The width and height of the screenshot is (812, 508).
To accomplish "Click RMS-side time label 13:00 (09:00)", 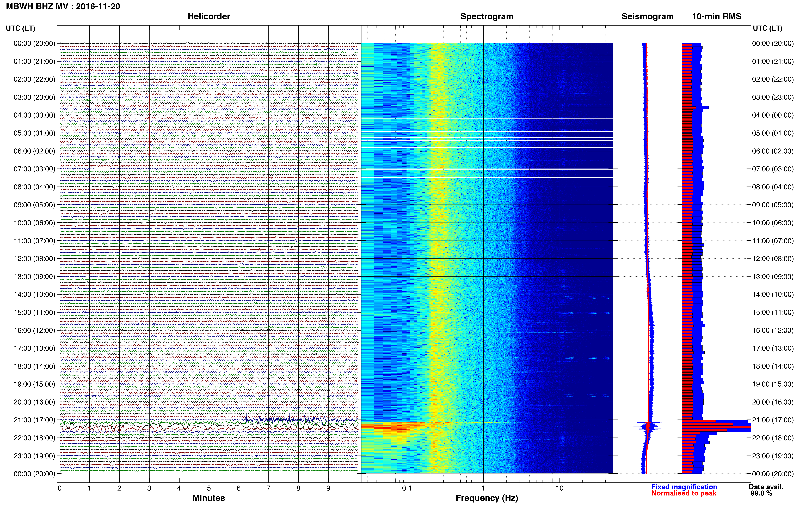I will click(773, 277).
